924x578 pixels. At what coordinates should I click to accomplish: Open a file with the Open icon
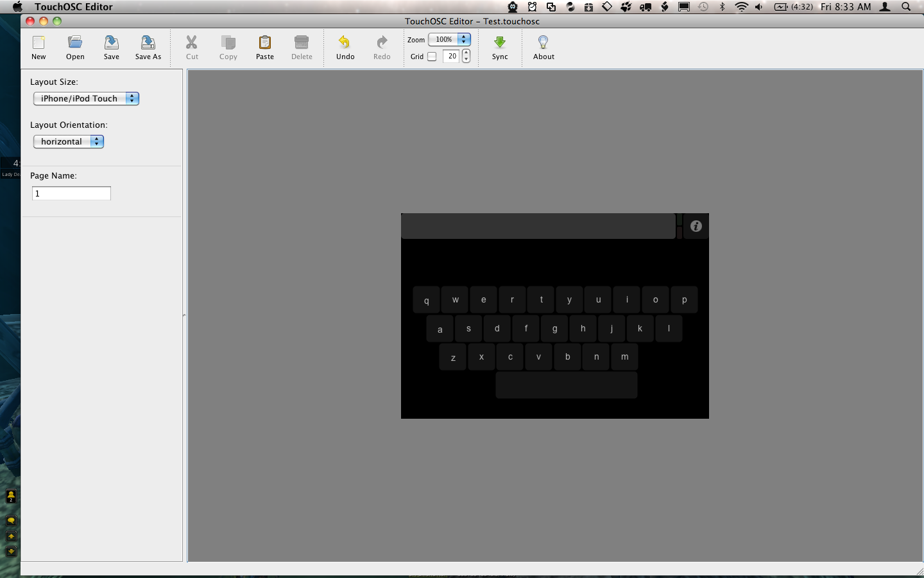[x=75, y=43]
